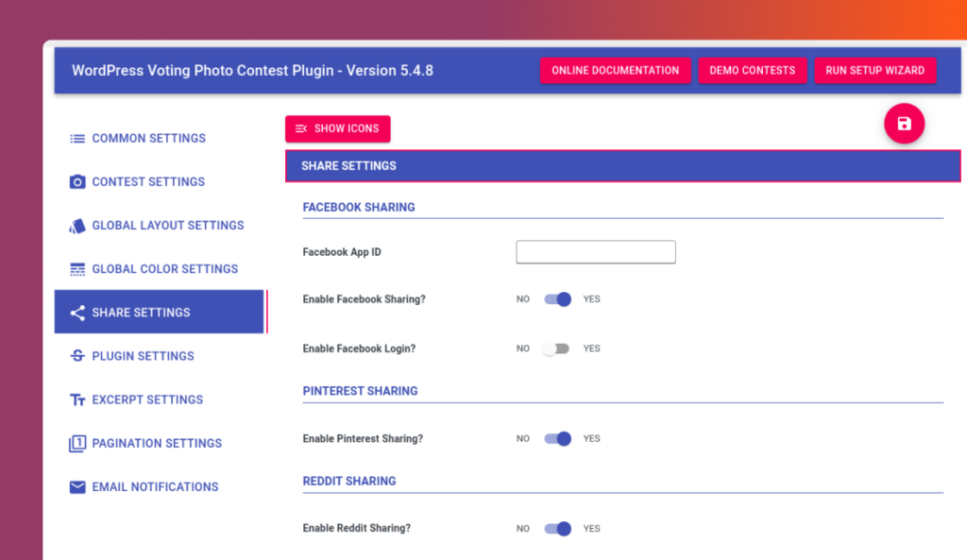
Task: Turn off the Pinterest Sharing switch
Action: pos(558,439)
